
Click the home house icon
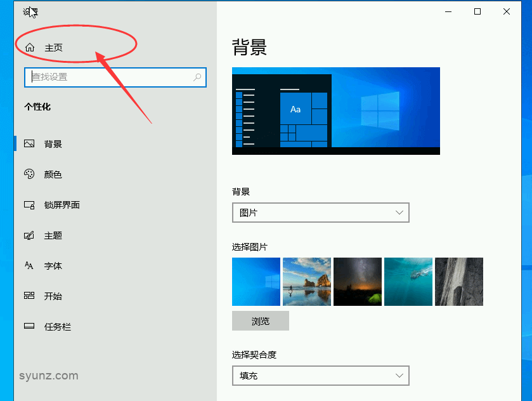pos(30,48)
